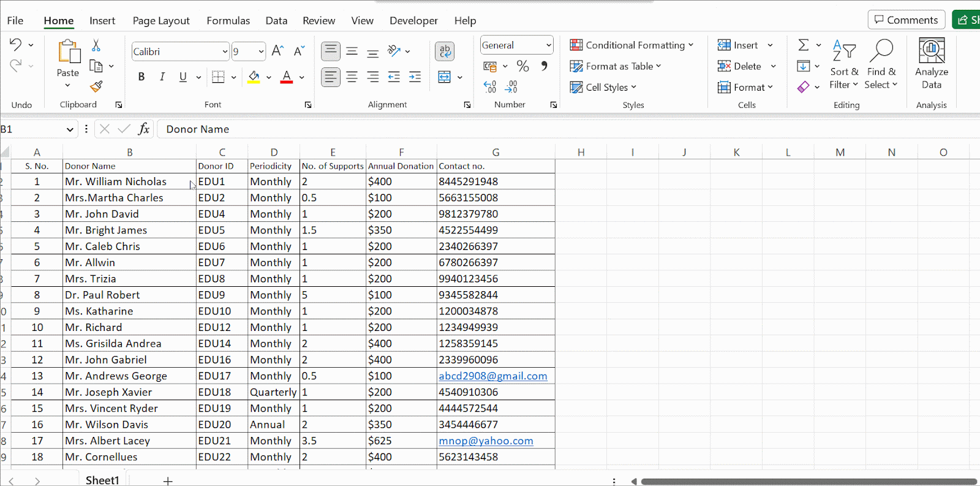Toggle Align Right
Image resolution: width=980 pixels, height=486 pixels.
372,77
